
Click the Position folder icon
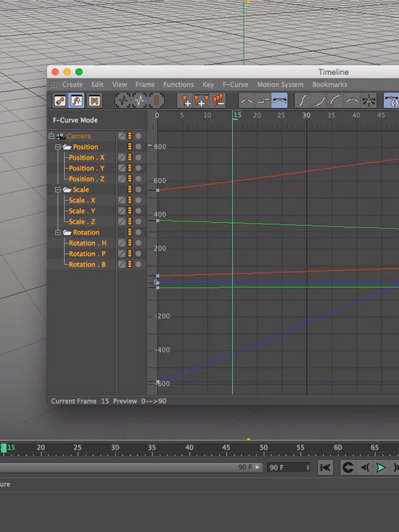pyautogui.click(x=67, y=147)
